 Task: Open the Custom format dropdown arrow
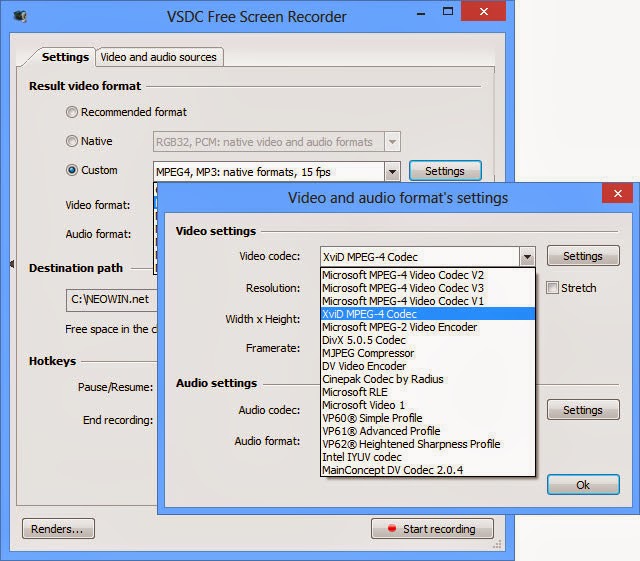392,171
